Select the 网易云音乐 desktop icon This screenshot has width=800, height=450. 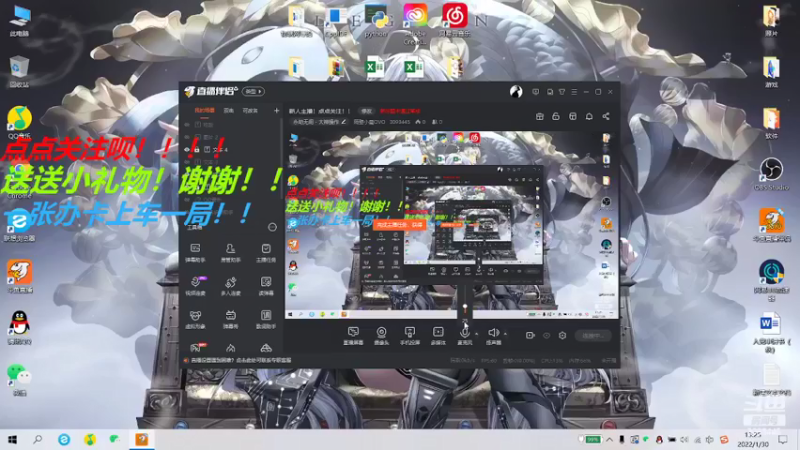point(455,20)
